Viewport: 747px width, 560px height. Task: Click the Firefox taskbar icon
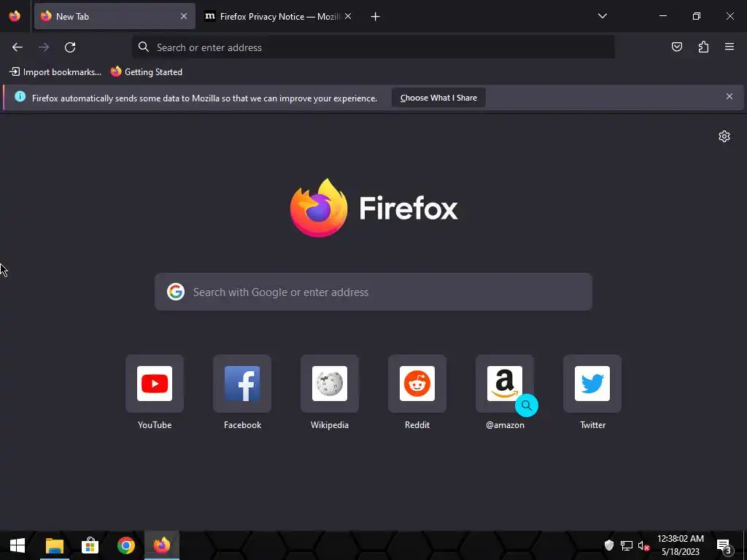(161, 545)
